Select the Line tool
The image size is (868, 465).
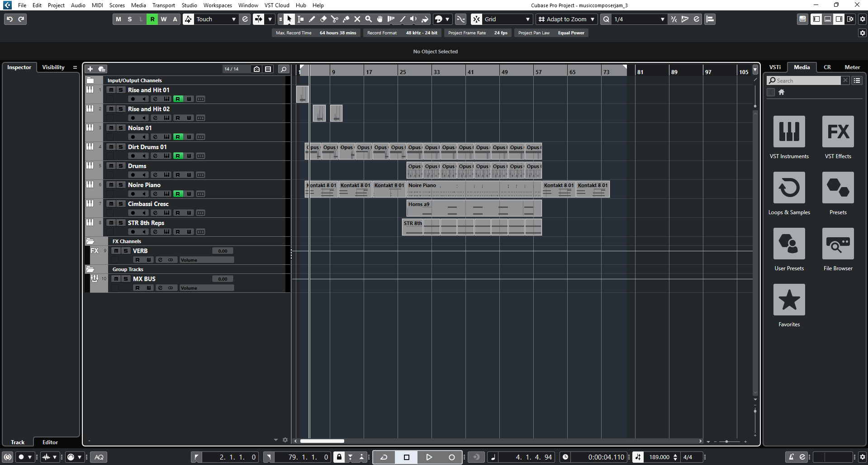[x=403, y=19]
